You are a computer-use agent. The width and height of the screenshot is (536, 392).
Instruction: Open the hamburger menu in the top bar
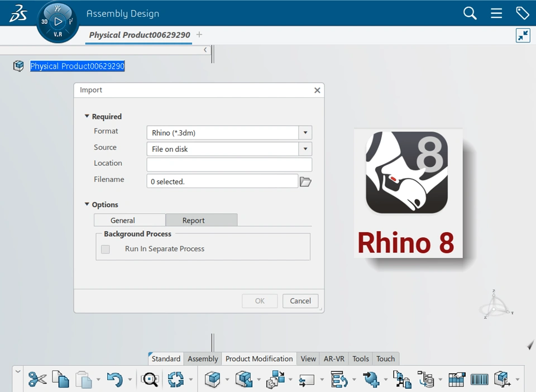pyautogui.click(x=496, y=13)
